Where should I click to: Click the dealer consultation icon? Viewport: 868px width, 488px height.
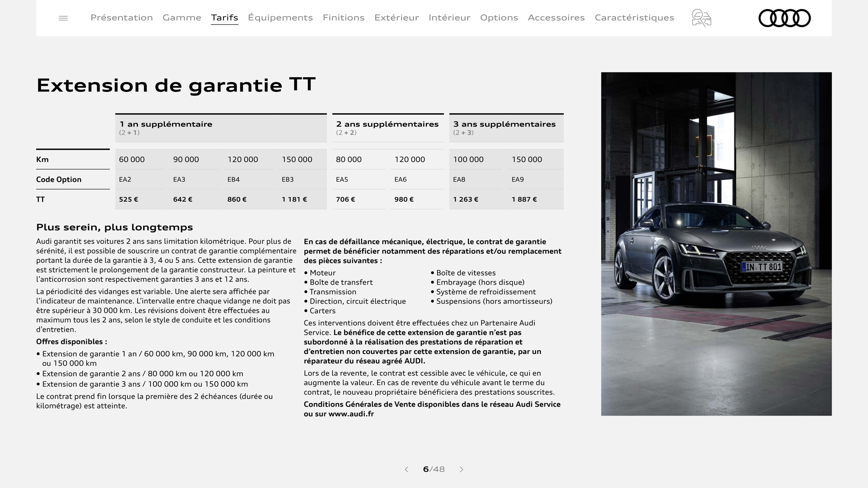[701, 18]
